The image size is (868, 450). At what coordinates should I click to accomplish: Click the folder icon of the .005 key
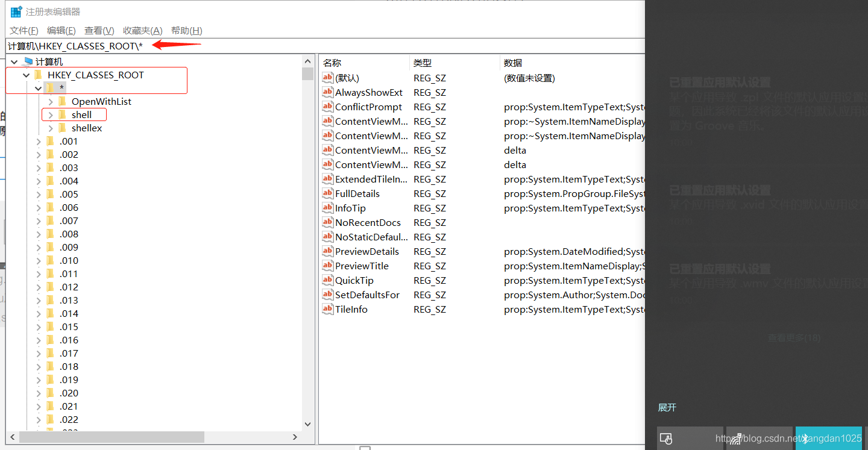coord(51,194)
